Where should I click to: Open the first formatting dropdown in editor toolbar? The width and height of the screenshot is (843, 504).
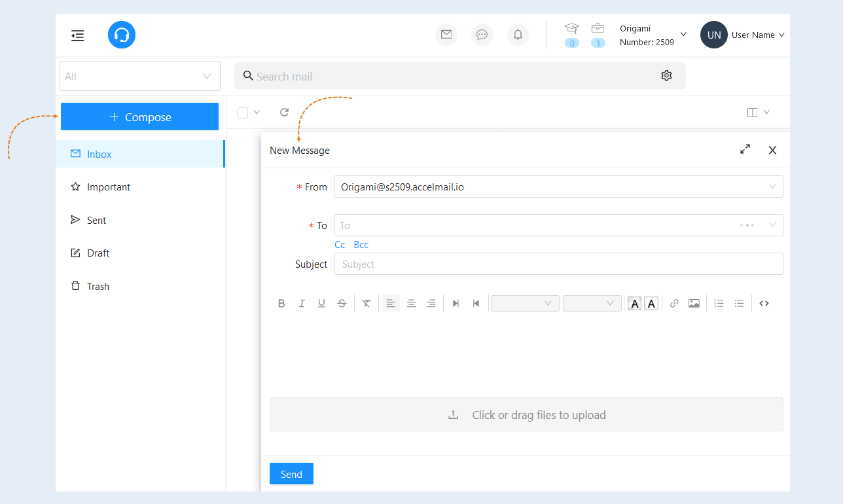[x=525, y=304]
